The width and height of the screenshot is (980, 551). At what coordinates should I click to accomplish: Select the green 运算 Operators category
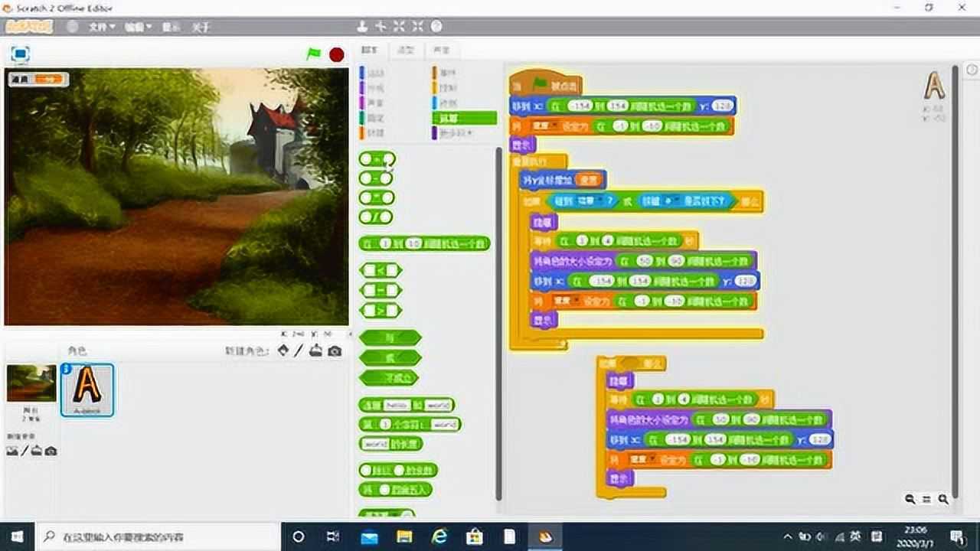tap(464, 118)
